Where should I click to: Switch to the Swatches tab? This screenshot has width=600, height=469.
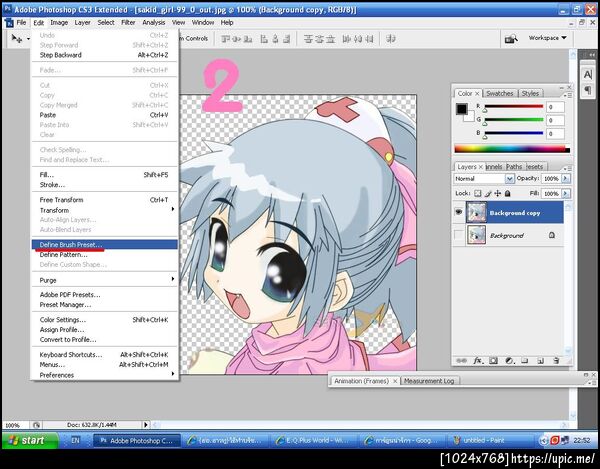pyautogui.click(x=500, y=93)
